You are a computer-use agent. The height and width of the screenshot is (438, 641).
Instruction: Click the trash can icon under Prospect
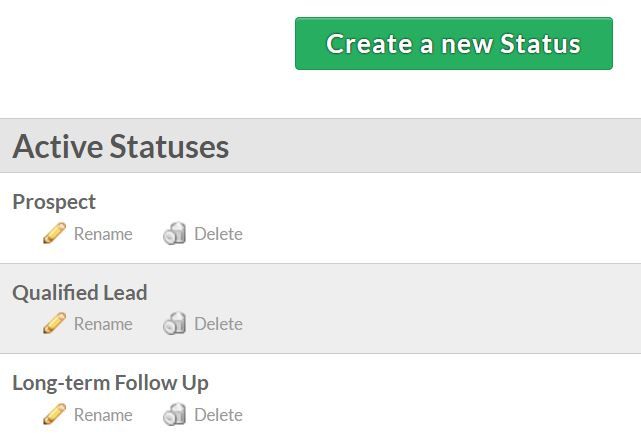(x=175, y=234)
